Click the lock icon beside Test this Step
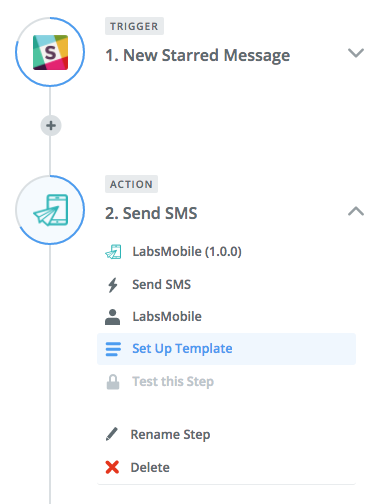385x504 pixels. click(x=113, y=382)
